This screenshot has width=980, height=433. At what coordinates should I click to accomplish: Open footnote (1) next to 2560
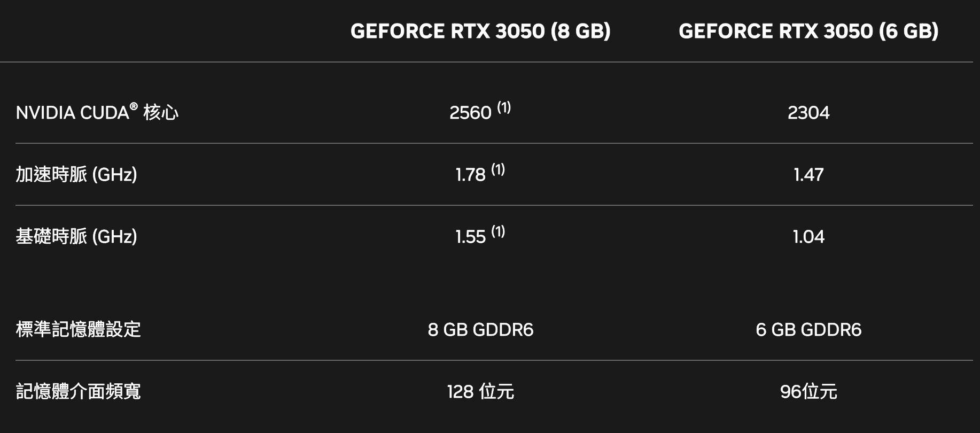504,108
